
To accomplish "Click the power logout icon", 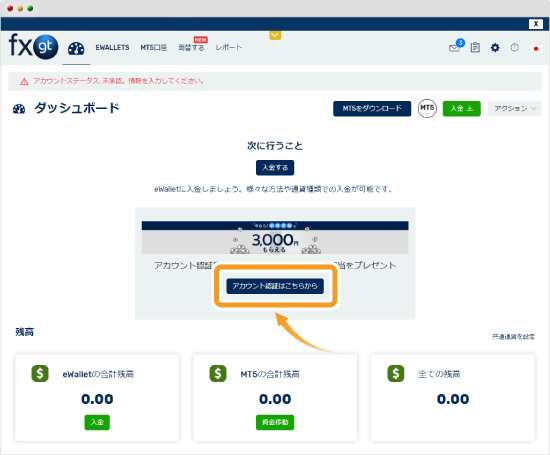I will click(515, 47).
